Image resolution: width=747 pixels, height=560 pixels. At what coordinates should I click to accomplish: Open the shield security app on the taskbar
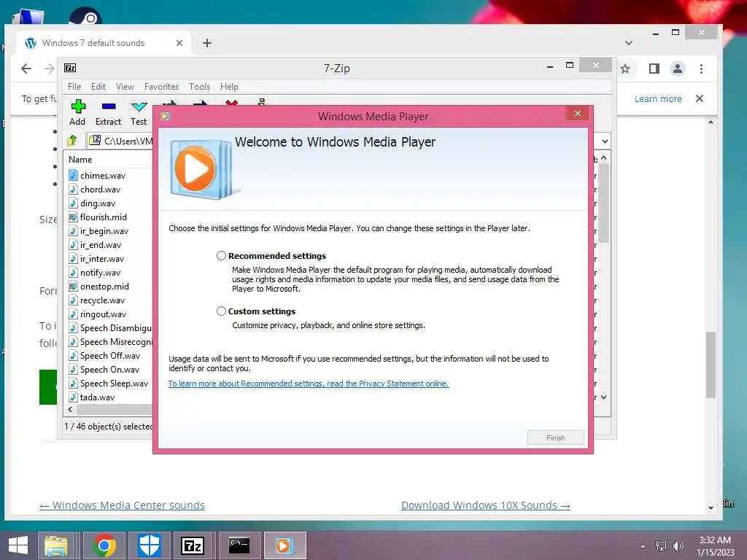tap(149, 545)
